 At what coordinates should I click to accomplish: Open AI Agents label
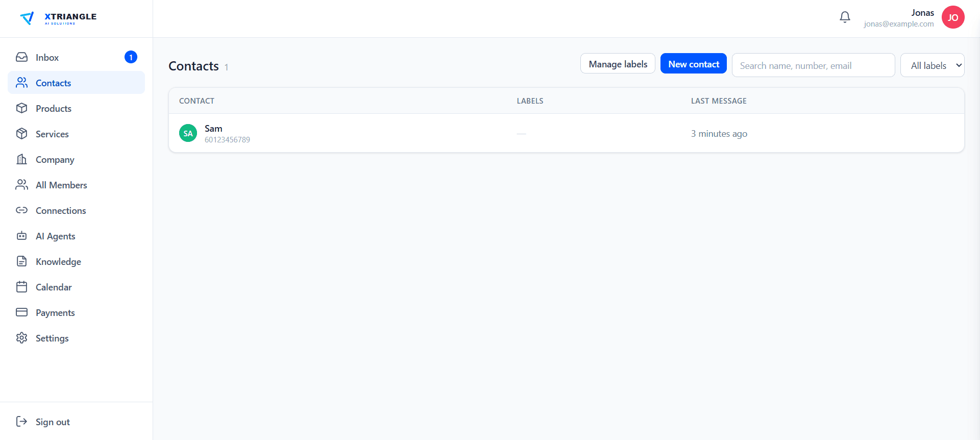click(x=56, y=236)
